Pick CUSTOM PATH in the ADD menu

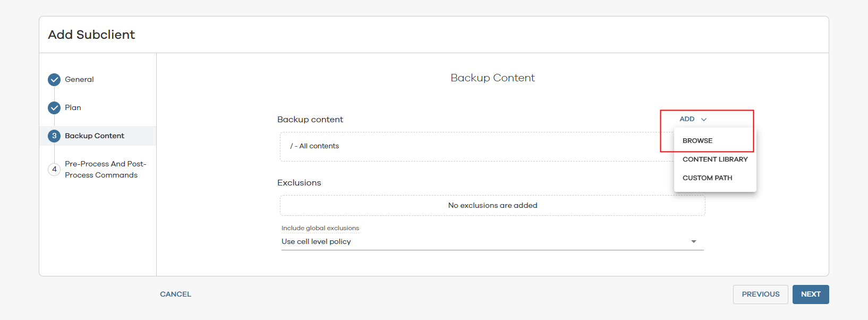707,178
